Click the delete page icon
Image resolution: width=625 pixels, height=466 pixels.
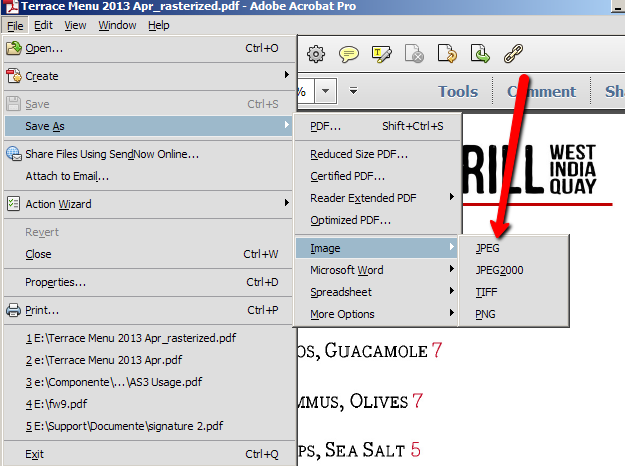point(414,54)
